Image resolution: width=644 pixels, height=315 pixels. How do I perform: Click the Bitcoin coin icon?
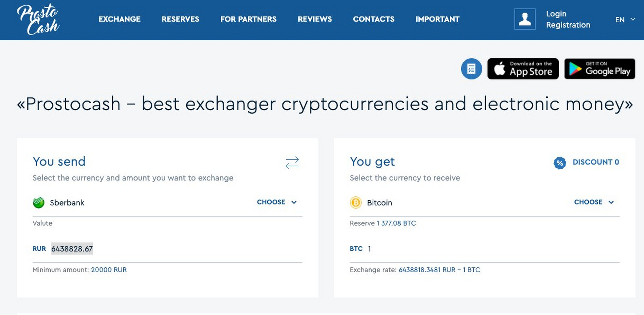(355, 202)
